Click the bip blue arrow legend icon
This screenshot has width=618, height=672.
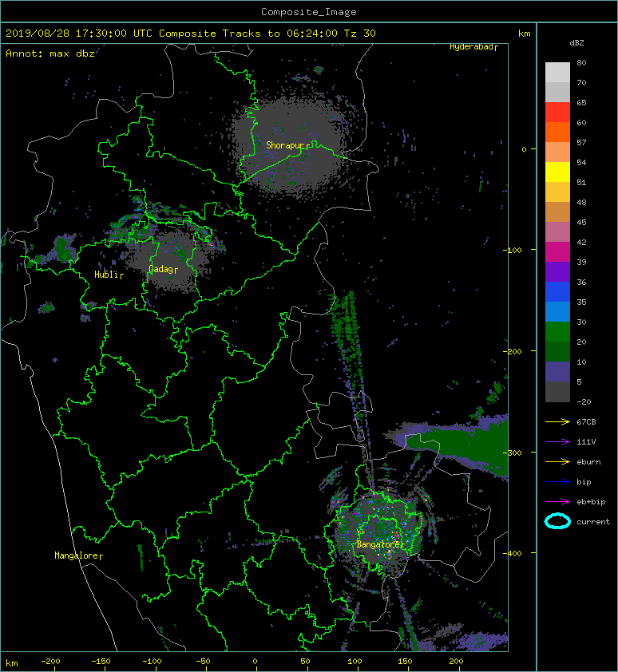click(557, 482)
